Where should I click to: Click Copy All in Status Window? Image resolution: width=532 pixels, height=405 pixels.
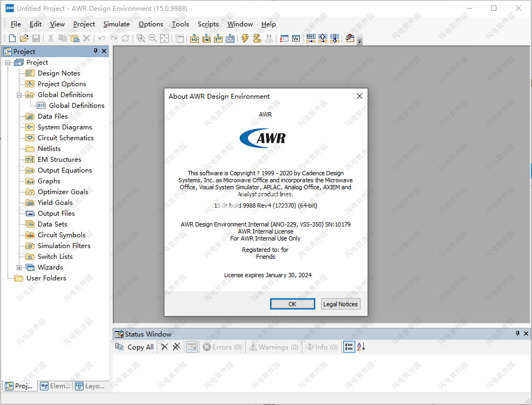click(141, 347)
